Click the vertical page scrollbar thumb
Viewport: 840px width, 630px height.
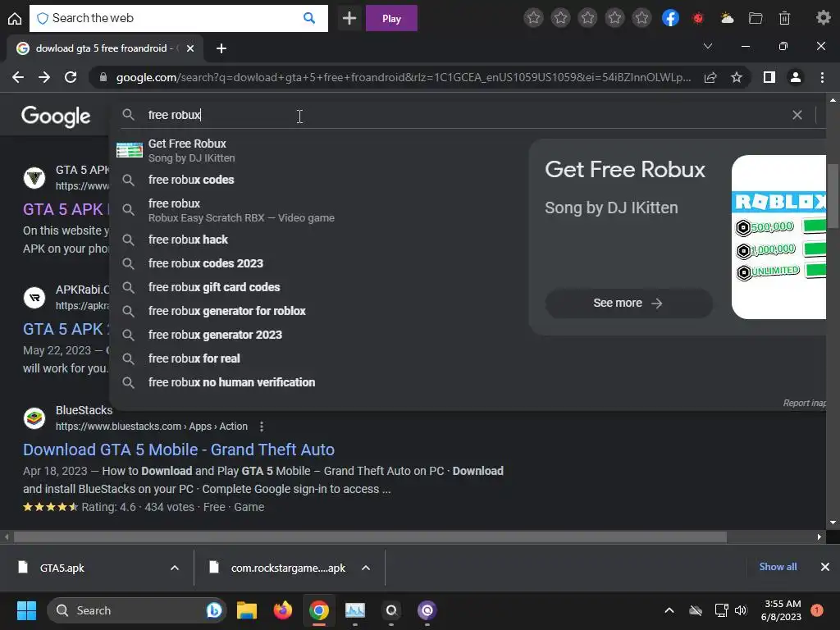click(x=833, y=196)
